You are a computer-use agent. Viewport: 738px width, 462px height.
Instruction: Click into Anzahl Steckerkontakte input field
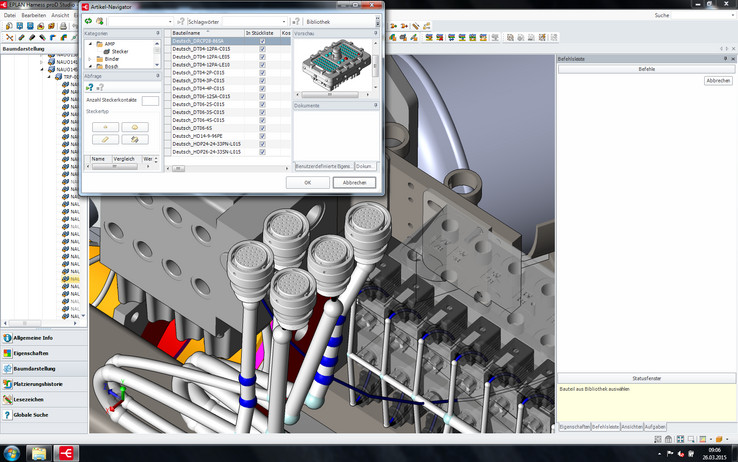pyautogui.click(x=150, y=101)
